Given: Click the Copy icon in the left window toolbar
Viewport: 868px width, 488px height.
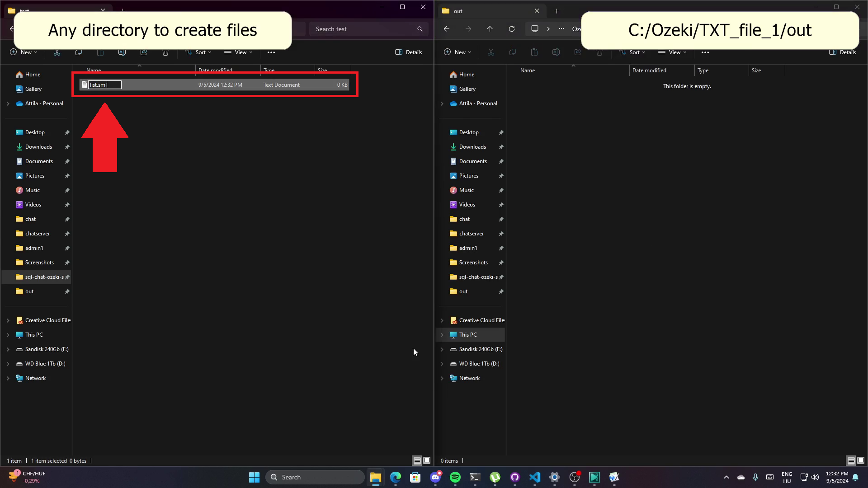Looking at the screenshot, I should coord(79,52).
